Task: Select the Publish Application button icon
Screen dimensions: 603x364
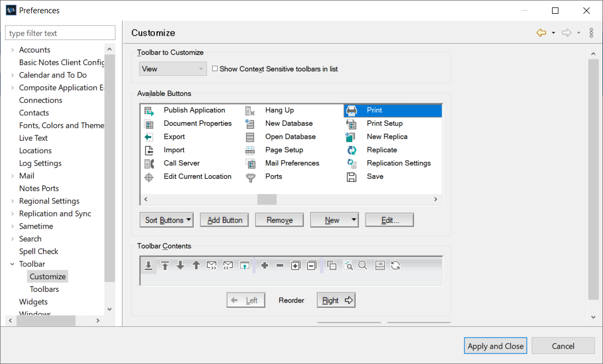Action: tap(149, 111)
